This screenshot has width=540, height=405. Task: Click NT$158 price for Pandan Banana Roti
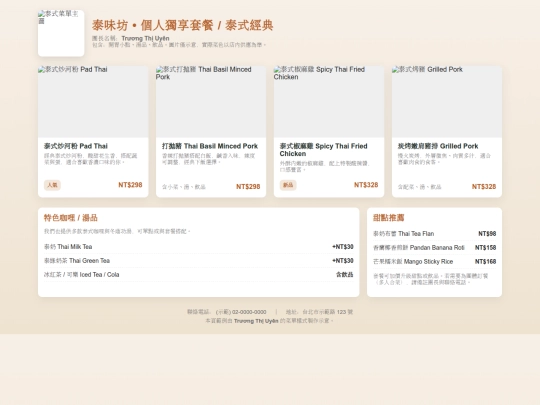pyautogui.click(x=486, y=248)
